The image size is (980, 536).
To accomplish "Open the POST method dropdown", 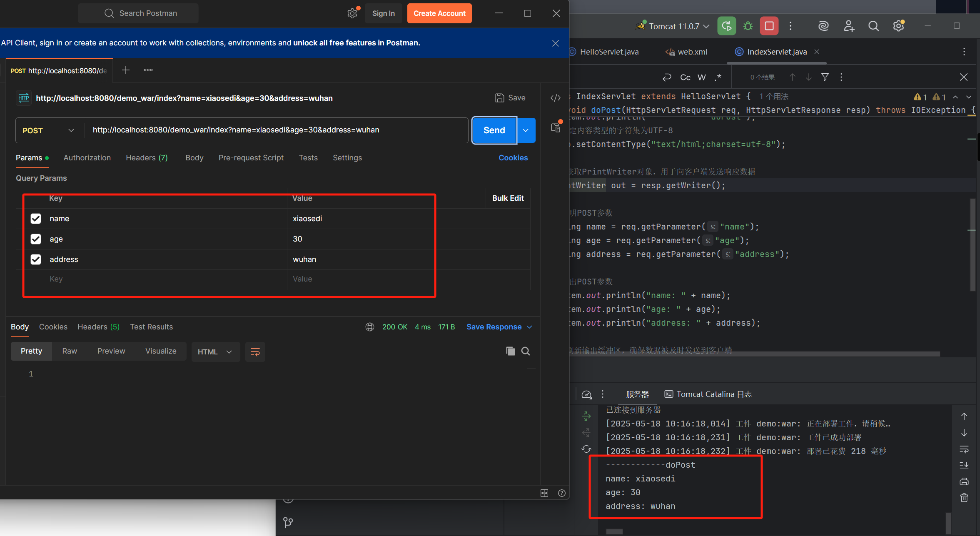I will coord(48,130).
